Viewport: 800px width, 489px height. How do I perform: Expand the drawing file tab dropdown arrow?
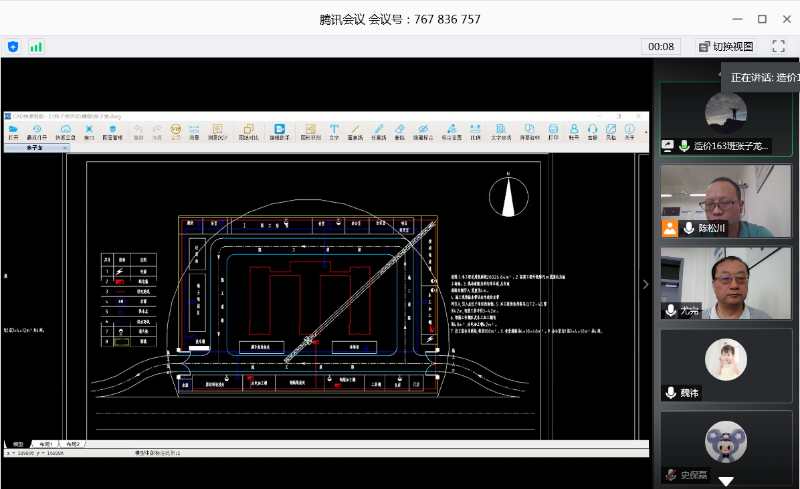click(65, 147)
